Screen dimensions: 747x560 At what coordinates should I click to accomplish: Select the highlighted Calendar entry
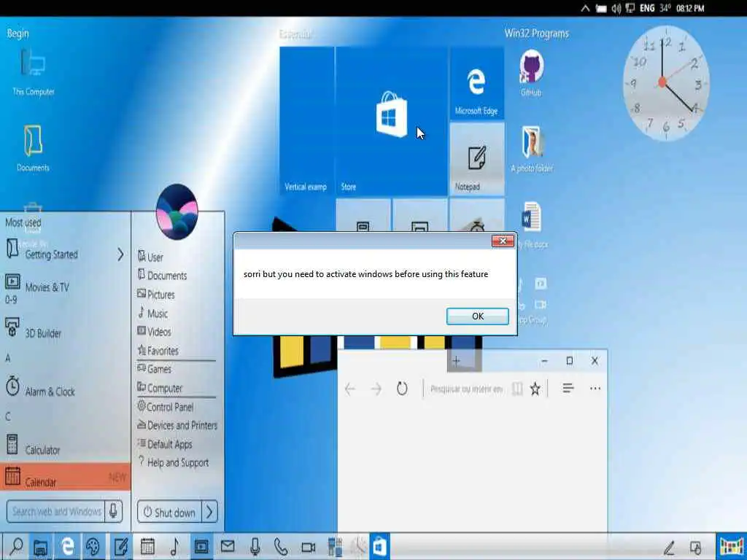coord(65,477)
